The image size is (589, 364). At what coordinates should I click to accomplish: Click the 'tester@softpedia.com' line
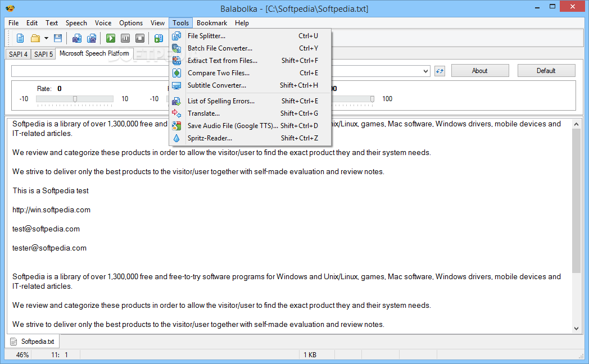pos(49,248)
